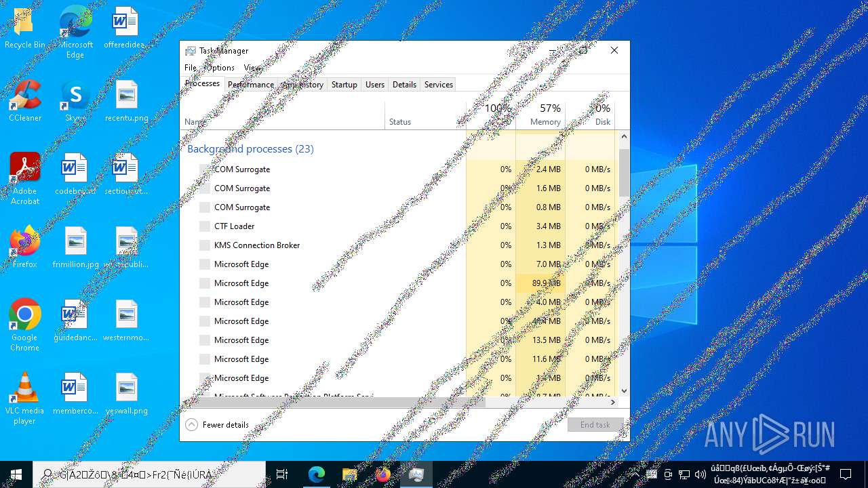Image resolution: width=868 pixels, height=488 pixels.
Task: Select the yeswall.png file icon
Action: pos(126,394)
